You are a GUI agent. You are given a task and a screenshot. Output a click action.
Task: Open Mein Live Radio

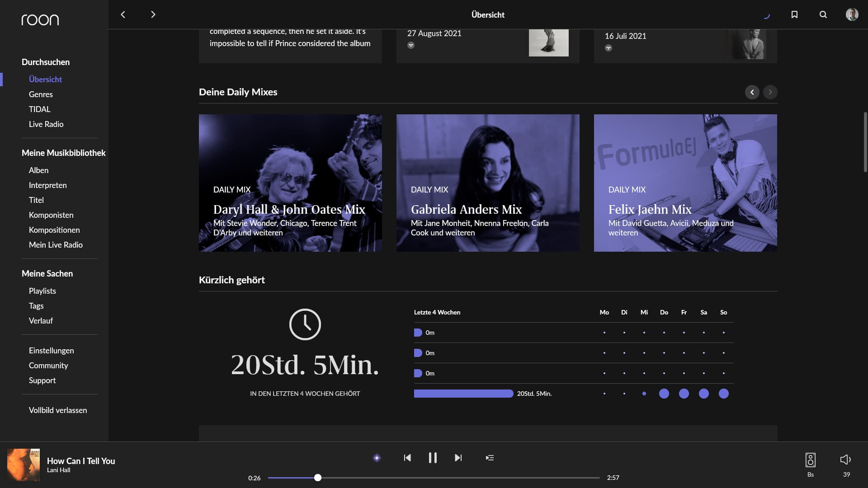tap(56, 245)
